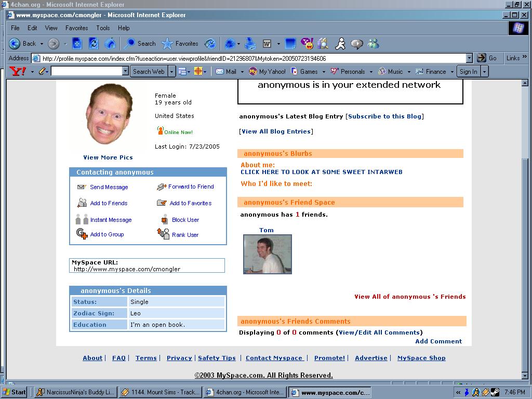Click the Mail envelope toolbar icon
The width and height of the screenshot is (532, 399).
tap(230, 44)
